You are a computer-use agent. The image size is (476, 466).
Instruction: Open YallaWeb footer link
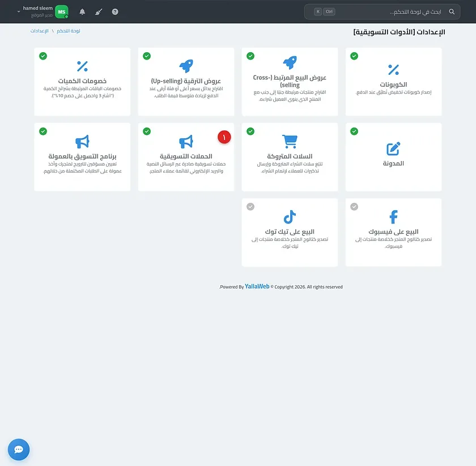(x=257, y=286)
